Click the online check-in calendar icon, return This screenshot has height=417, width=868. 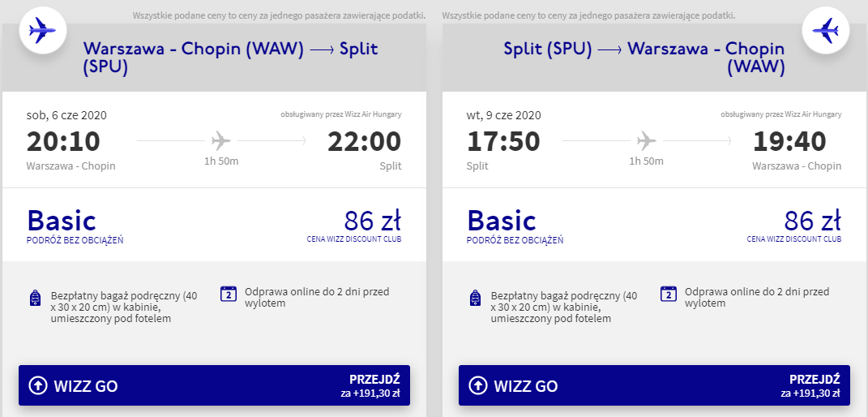(669, 294)
